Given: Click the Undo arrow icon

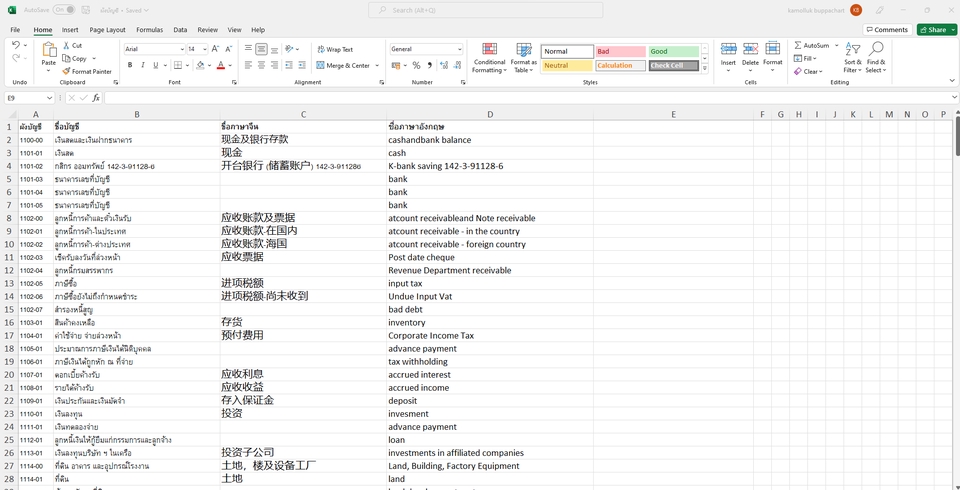Looking at the screenshot, I should [x=16, y=45].
